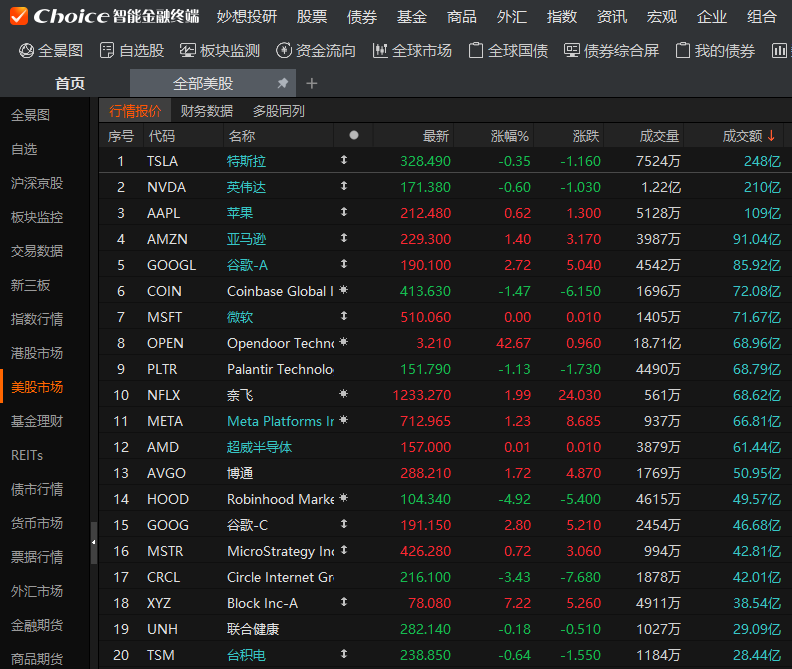This screenshot has width=792, height=669.
Task: Open the 微软 stock name link
Action: point(239,317)
